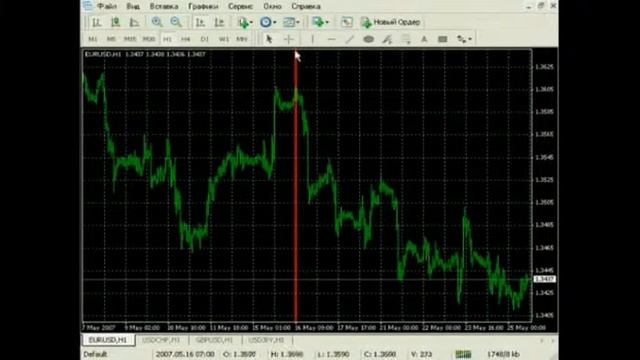Open the periods clock dropdown
Viewport: 640px width, 360px height.
(268, 22)
